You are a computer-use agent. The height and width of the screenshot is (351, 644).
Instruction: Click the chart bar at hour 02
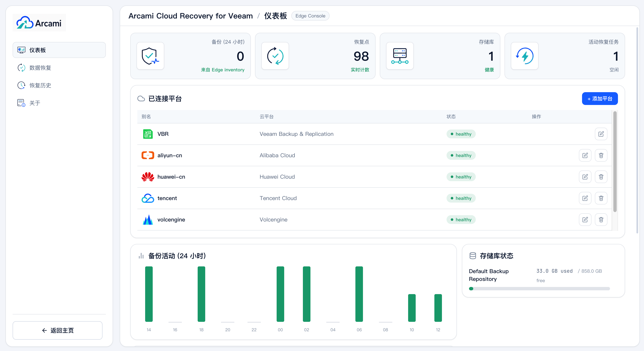pos(306,294)
